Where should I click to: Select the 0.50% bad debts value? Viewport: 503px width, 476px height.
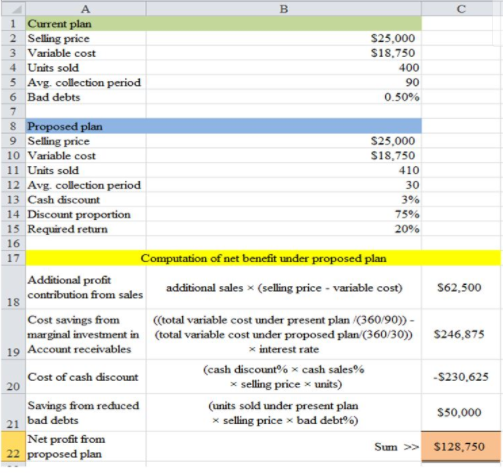pyautogui.click(x=284, y=97)
